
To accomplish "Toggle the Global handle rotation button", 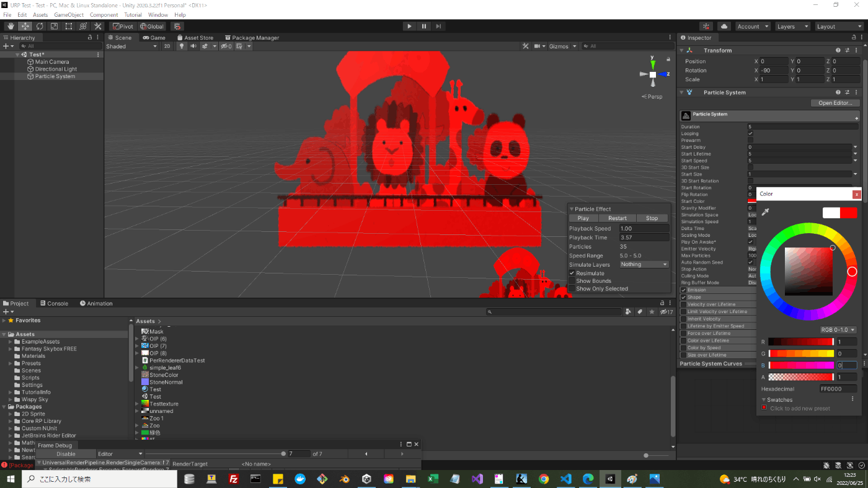I will tap(152, 26).
